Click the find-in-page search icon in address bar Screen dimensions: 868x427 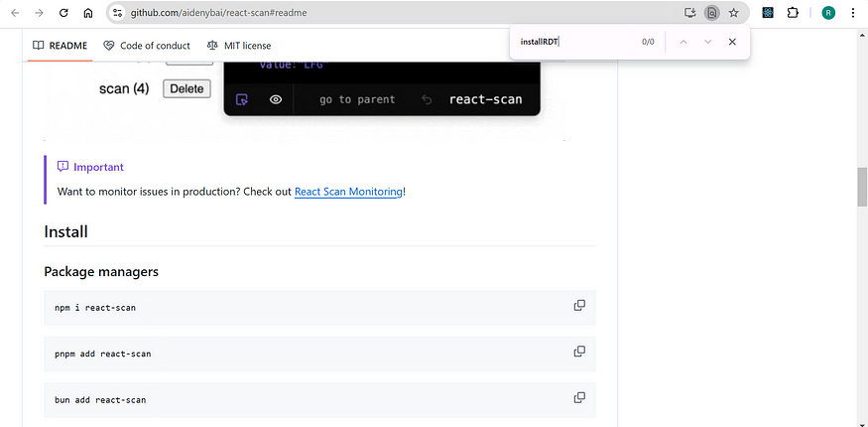coord(712,13)
